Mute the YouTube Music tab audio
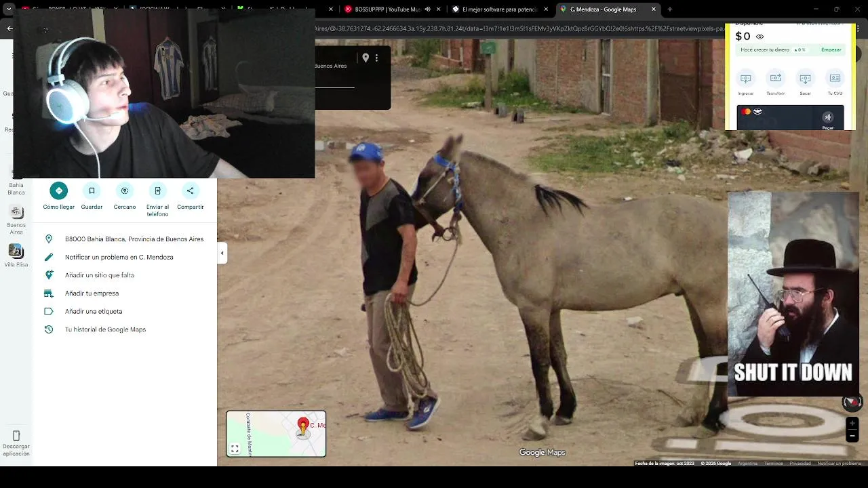 pyautogui.click(x=427, y=9)
